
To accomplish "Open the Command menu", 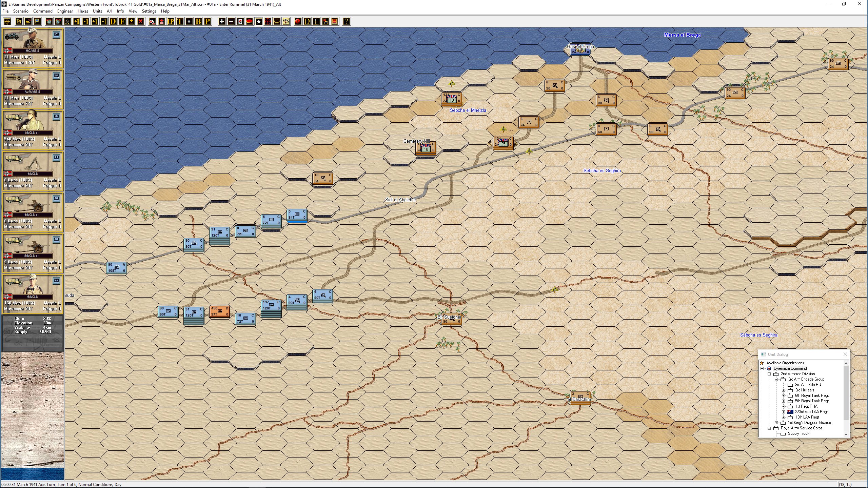I will point(43,11).
